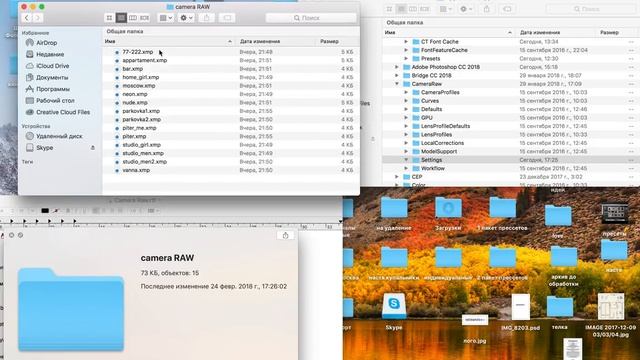Switch camera RAW window to column view

pos(133,18)
